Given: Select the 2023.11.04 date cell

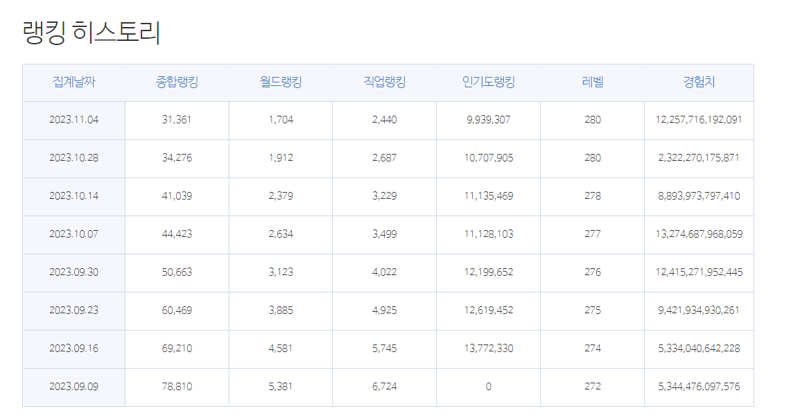Looking at the screenshot, I should point(74,120).
